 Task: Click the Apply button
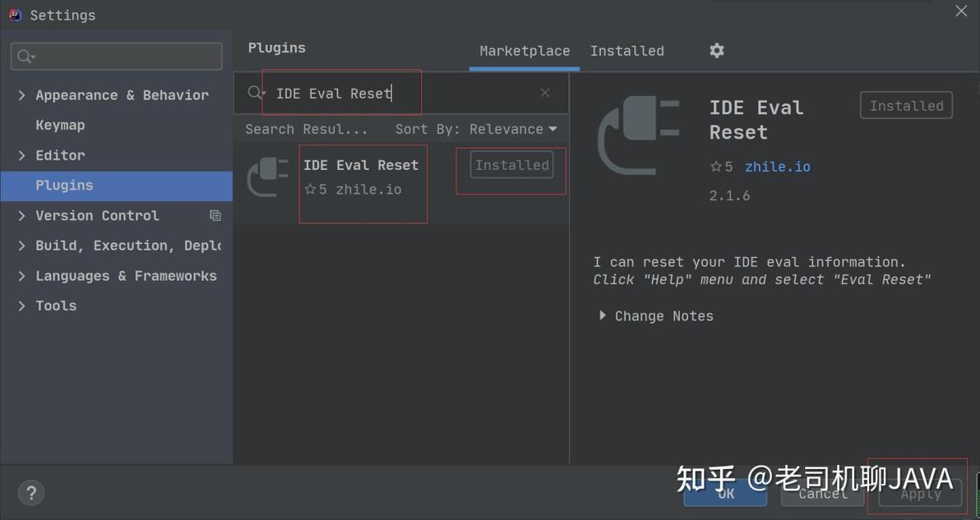pyautogui.click(x=920, y=493)
